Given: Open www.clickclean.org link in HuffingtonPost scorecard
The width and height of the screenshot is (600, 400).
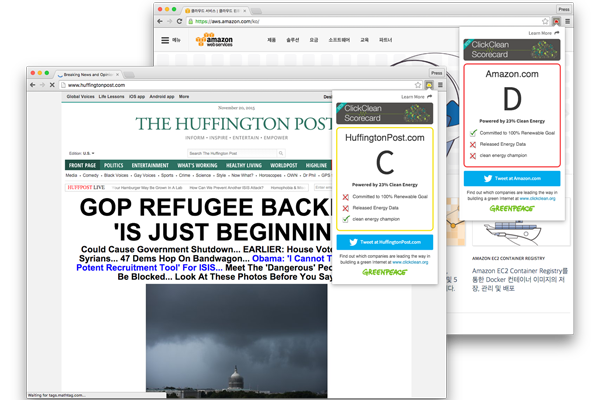Looking at the screenshot, I should 410,262.
